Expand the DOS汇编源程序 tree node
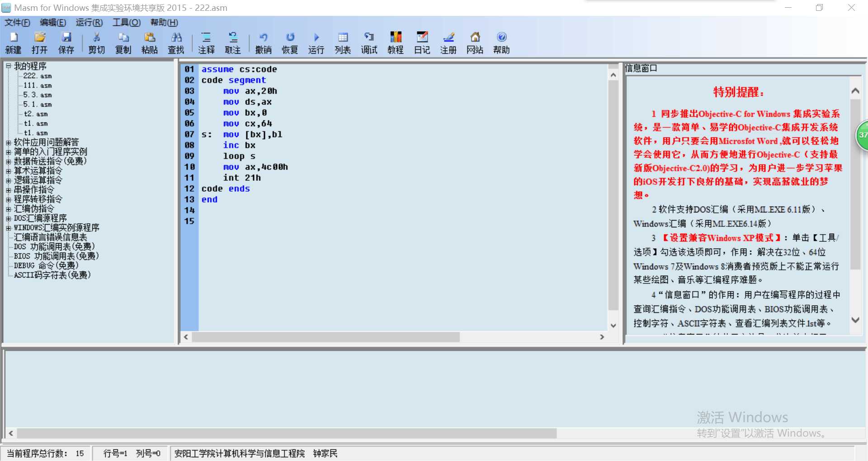This screenshot has height=461, width=868. coord(8,218)
